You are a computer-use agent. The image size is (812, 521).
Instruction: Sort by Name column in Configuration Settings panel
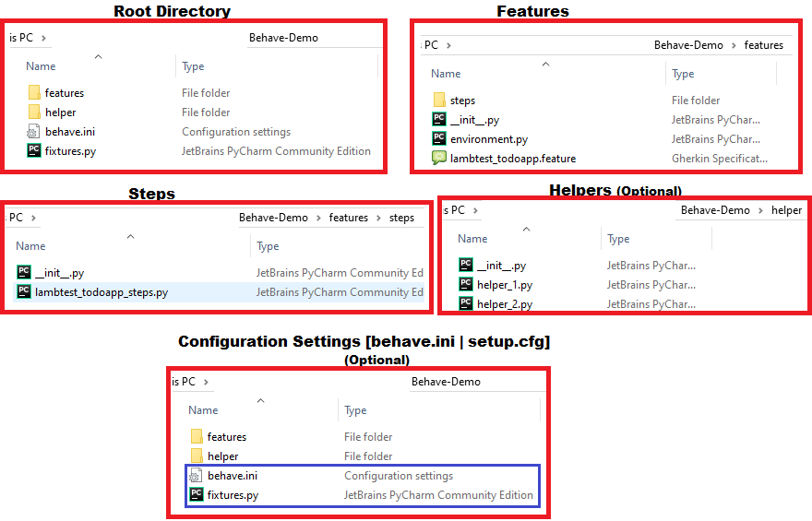(203, 409)
